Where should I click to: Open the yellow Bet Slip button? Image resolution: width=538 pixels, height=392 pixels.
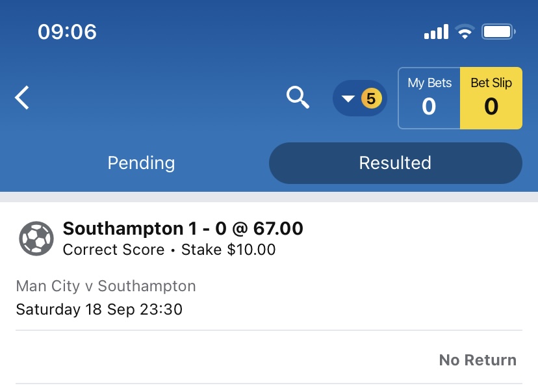point(491,98)
